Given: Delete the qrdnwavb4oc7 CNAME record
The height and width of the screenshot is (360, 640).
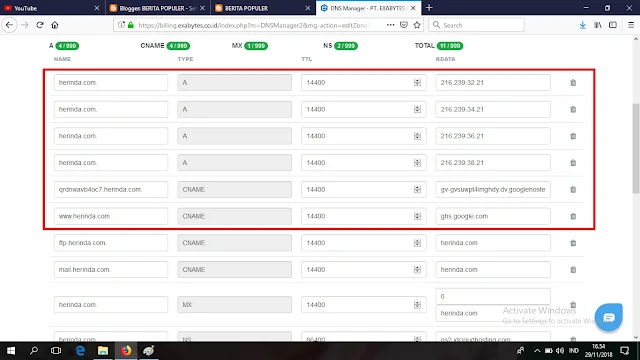Looking at the screenshot, I should coord(573,189).
